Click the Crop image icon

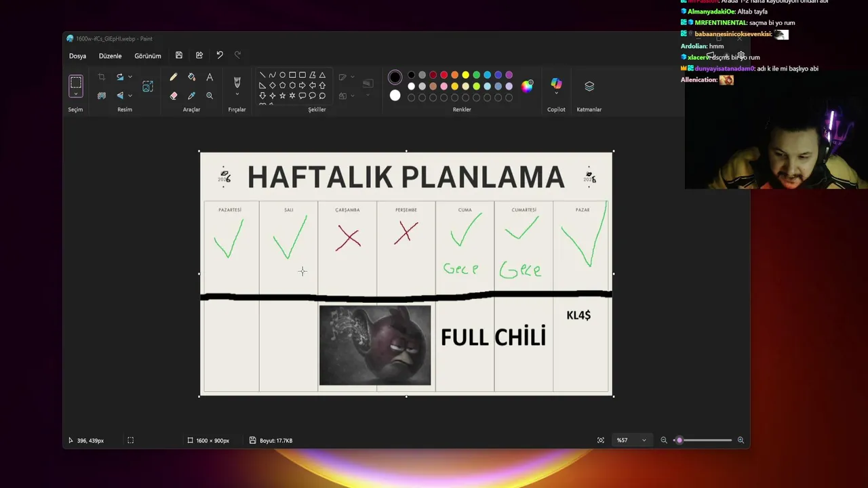pos(101,77)
